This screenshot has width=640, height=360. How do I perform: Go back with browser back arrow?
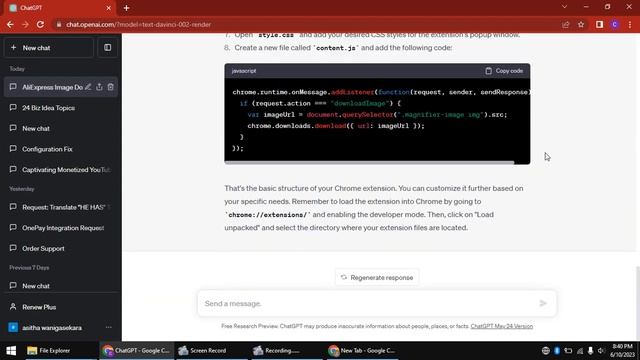[x=10, y=24]
